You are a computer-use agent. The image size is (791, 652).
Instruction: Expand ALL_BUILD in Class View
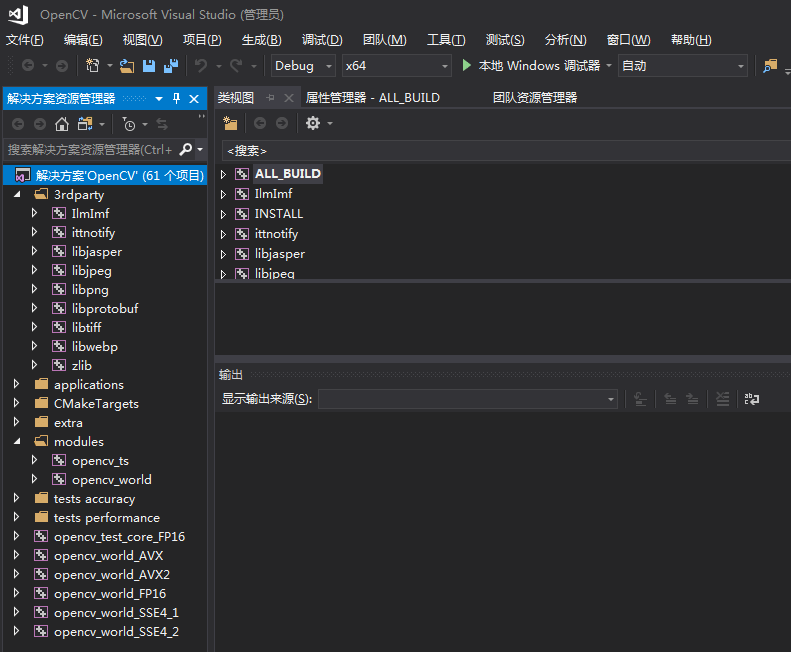pos(223,174)
